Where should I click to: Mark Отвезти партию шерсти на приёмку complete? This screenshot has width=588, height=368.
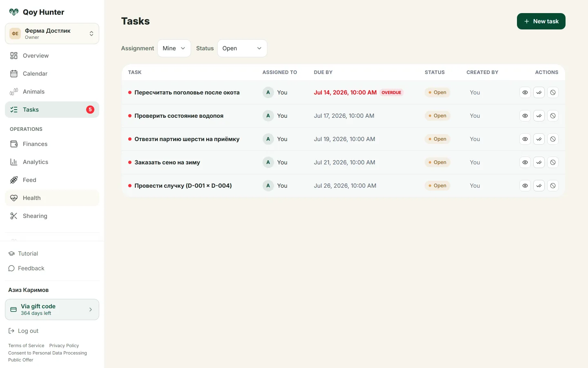point(539,139)
